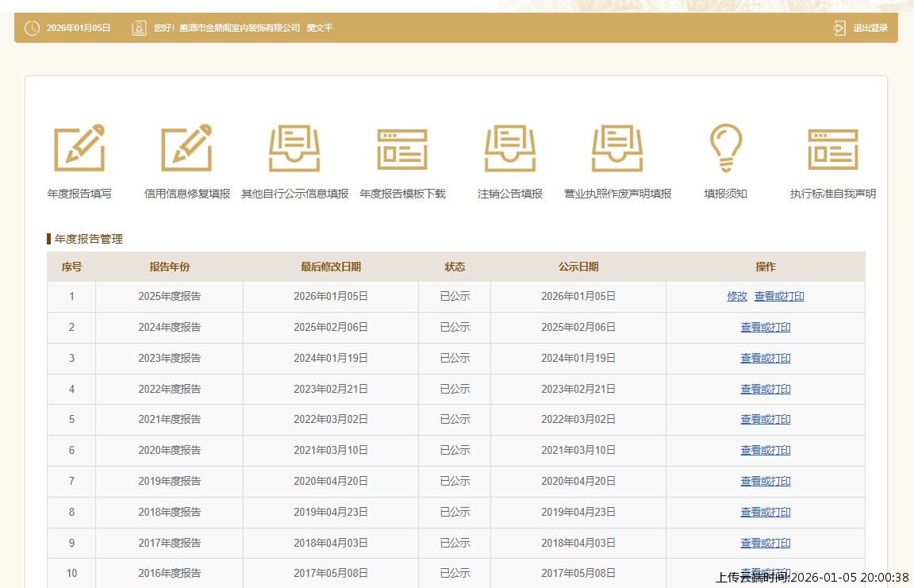This screenshot has width=914, height=588.
Task: Select the 年度报告模板下载 icon
Action: (x=402, y=148)
